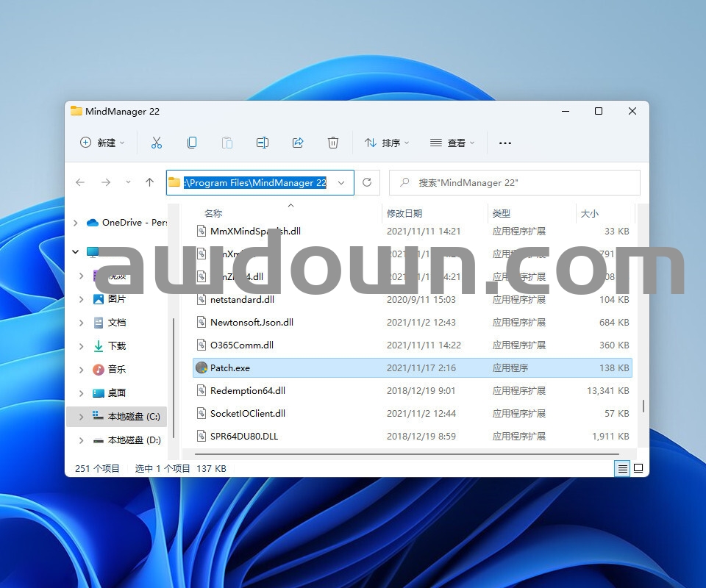Click the Copy icon in toolbar

[x=192, y=143]
